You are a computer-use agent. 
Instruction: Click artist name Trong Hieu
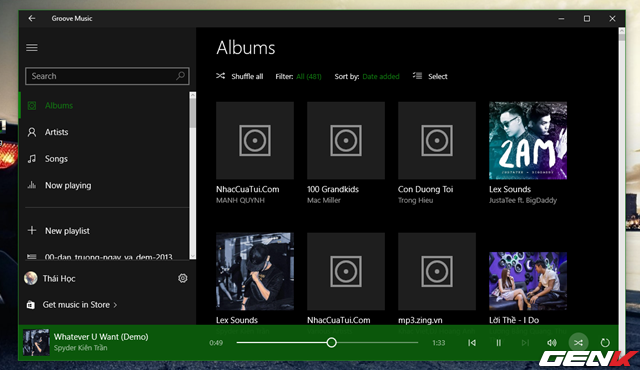(x=415, y=200)
